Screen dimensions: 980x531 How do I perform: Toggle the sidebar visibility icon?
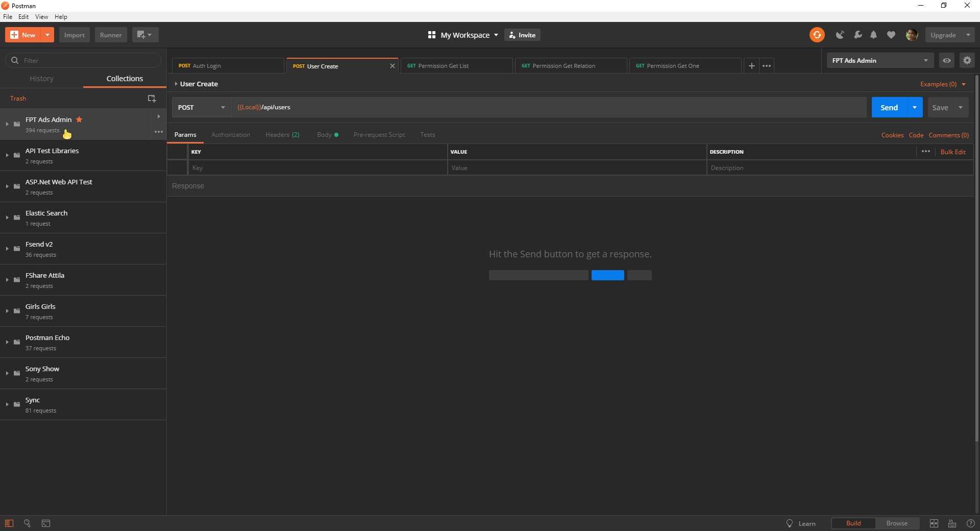point(9,523)
